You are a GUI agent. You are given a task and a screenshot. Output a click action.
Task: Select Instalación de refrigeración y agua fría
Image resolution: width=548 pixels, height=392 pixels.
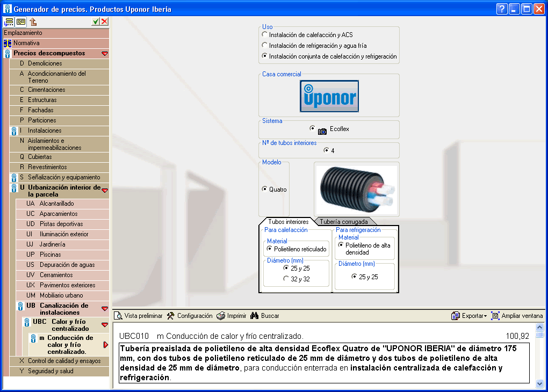264,46
